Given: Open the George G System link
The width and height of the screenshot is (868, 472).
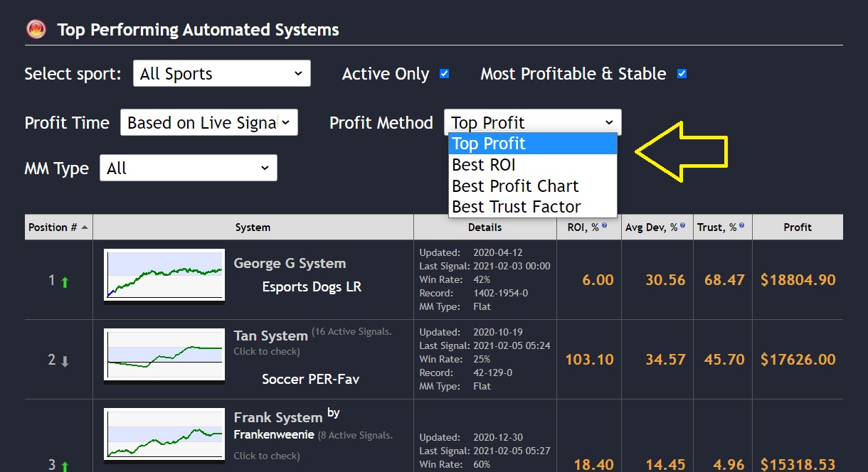Looking at the screenshot, I should tap(290, 263).
